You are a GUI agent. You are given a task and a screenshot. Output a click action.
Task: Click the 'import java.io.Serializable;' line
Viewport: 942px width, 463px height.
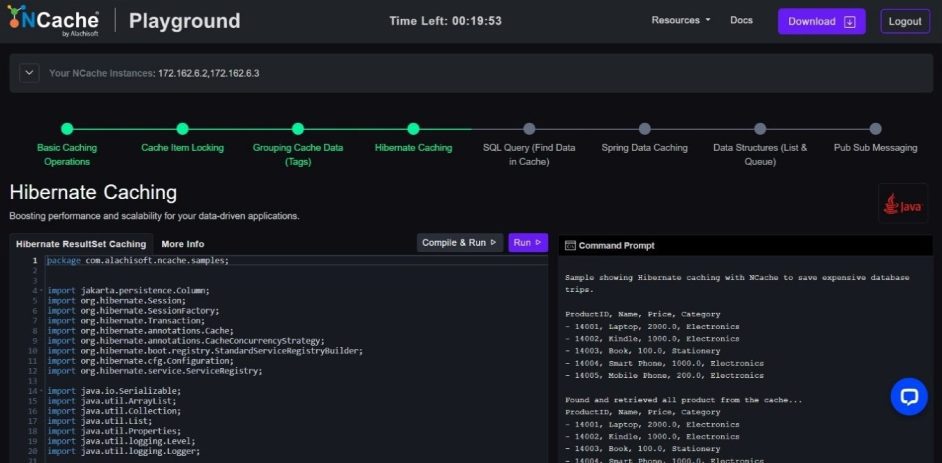click(114, 391)
